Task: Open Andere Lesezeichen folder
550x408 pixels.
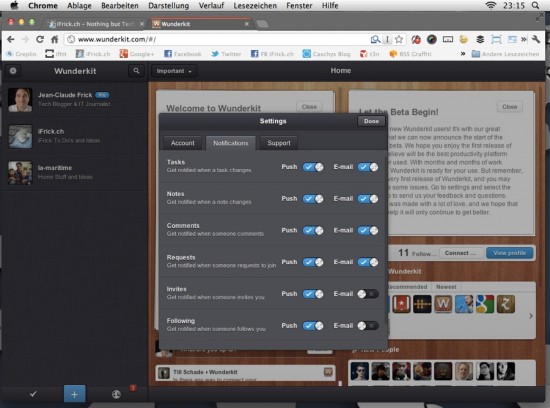Action: pyautogui.click(x=505, y=54)
